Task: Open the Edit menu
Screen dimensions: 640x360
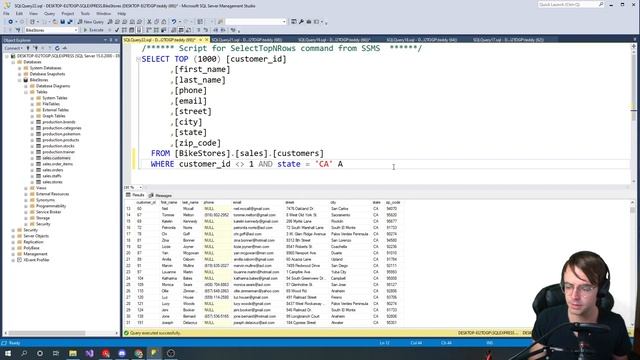Action: point(19,13)
